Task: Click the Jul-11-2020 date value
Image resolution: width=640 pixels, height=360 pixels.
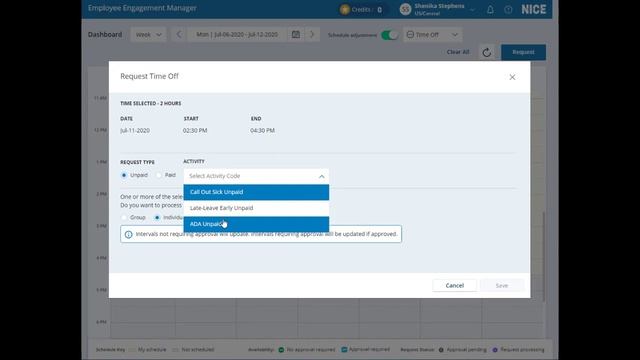Action: point(135,131)
